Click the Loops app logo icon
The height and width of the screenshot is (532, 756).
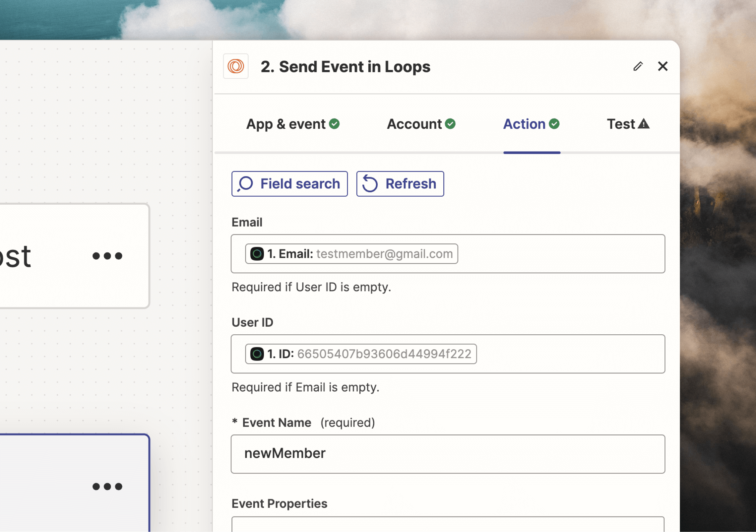pyautogui.click(x=236, y=66)
